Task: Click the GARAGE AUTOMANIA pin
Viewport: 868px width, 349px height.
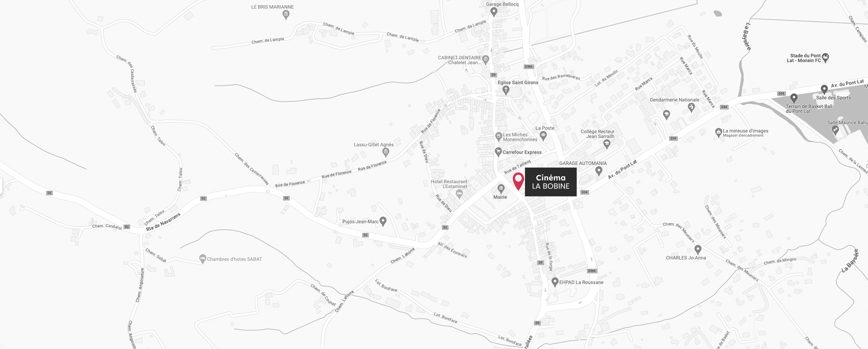Action: [599, 171]
